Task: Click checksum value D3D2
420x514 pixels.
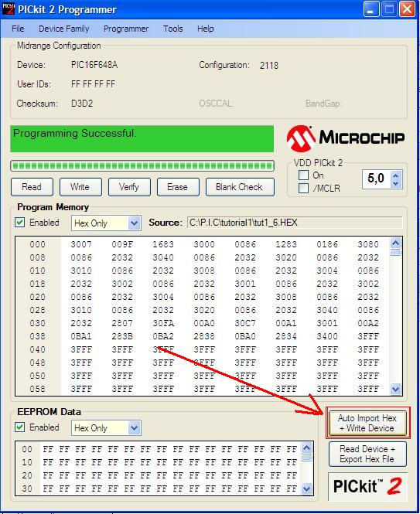Action: pos(82,104)
